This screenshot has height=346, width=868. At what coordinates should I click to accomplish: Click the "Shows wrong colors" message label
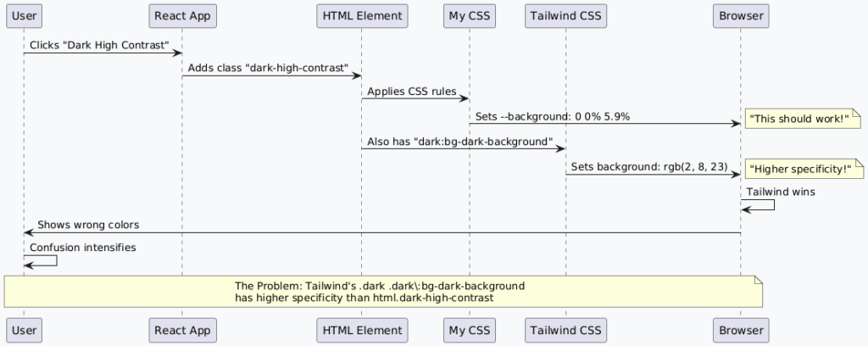click(88, 226)
